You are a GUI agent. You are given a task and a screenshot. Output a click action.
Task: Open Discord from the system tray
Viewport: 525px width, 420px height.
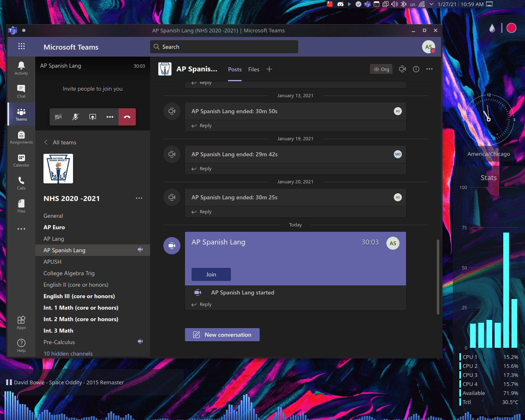point(340,4)
